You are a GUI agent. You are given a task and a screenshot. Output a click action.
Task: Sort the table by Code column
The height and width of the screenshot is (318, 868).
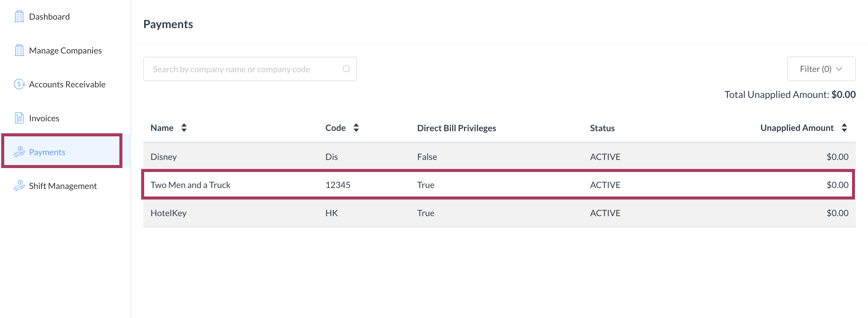356,128
